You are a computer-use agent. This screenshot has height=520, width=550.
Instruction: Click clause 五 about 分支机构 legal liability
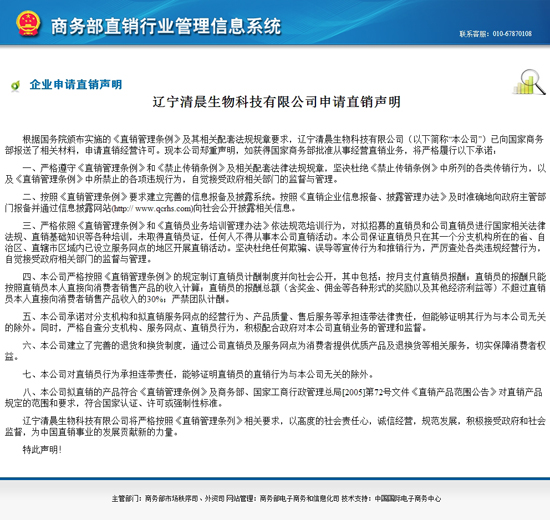[275, 322]
